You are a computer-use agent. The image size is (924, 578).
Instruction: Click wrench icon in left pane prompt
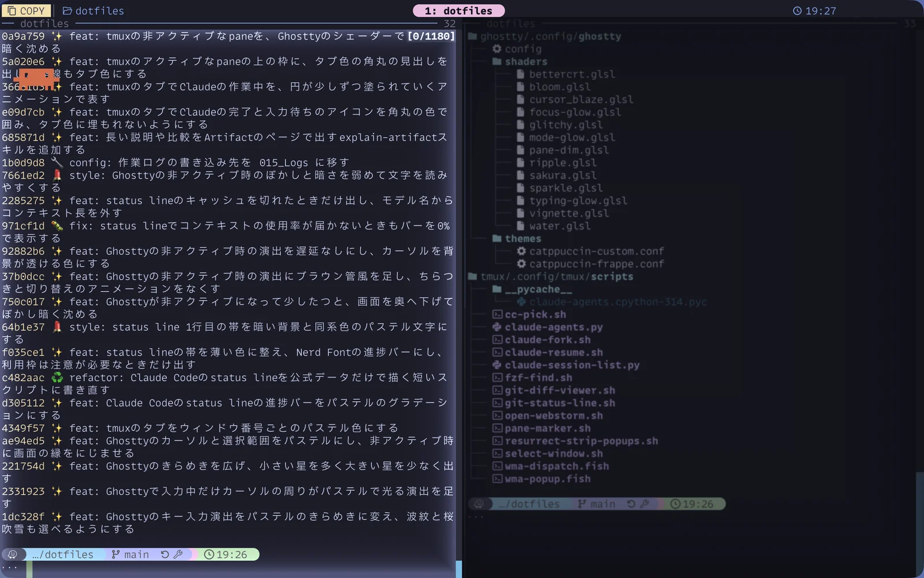click(178, 554)
